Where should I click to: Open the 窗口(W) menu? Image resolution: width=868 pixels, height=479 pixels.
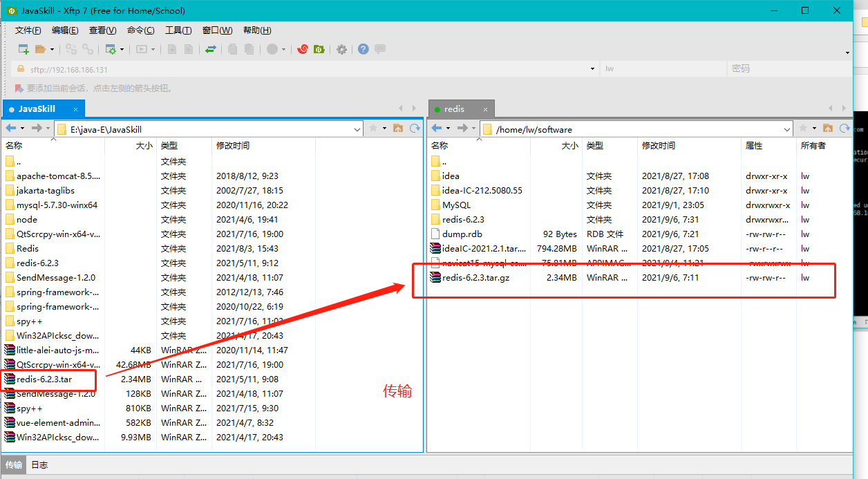pyautogui.click(x=217, y=30)
